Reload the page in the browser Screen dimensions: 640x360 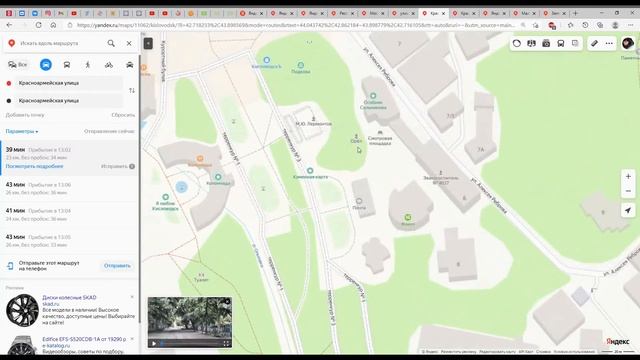(x=38, y=25)
